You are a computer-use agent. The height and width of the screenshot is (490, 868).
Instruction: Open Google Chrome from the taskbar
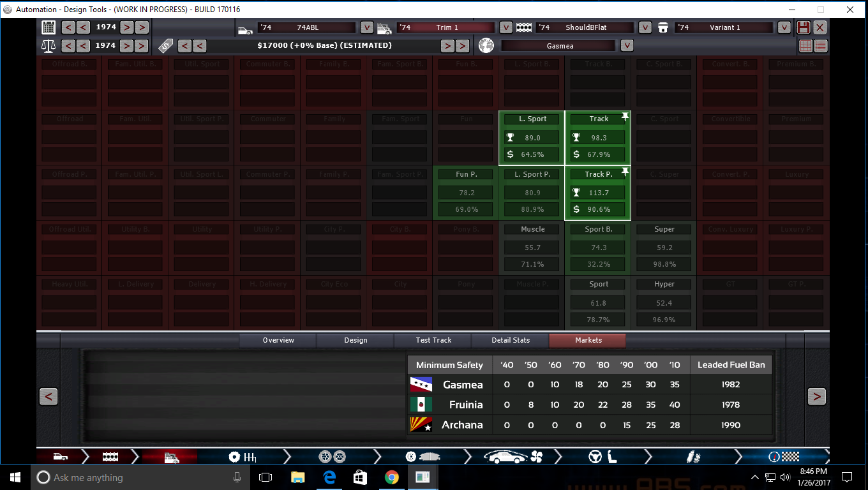coord(391,477)
